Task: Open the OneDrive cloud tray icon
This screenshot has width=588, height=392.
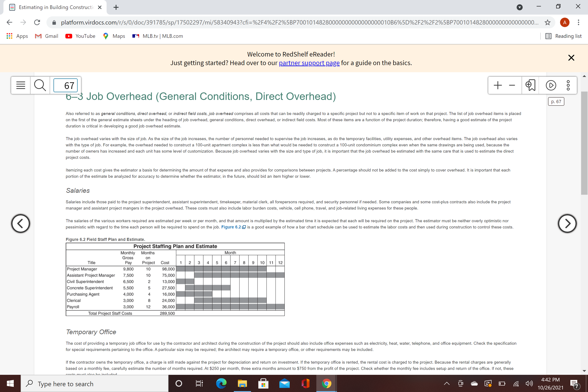Action: pyautogui.click(x=474, y=383)
